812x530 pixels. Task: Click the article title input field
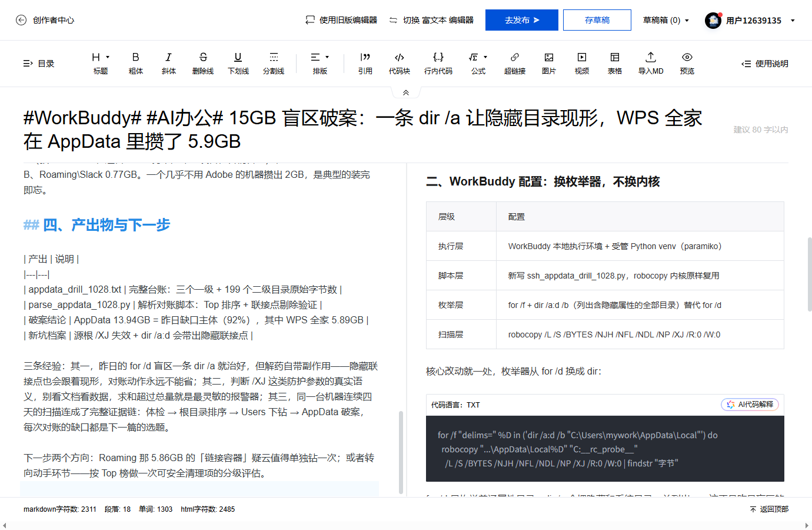coord(365,130)
